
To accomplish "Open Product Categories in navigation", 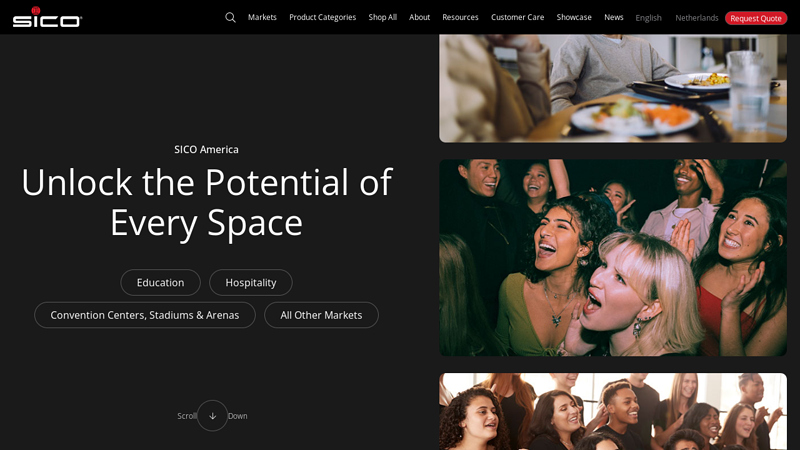I will pos(322,17).
